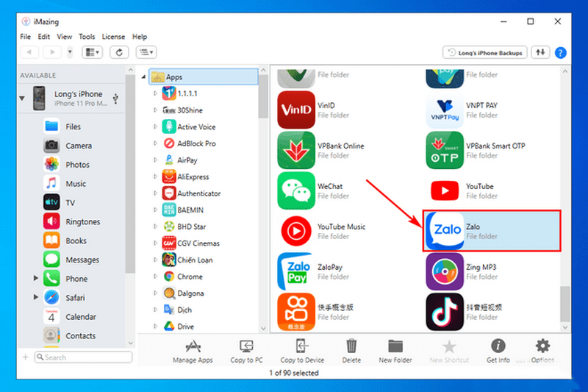Click the refresh toolbar button
Screen dimensions: 588x392
119,52
